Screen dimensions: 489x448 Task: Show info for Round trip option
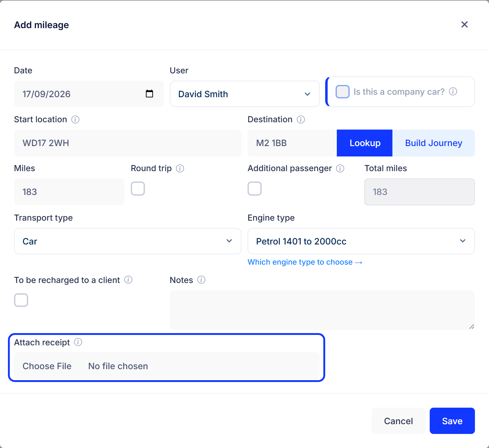click(x=180, y=168)
